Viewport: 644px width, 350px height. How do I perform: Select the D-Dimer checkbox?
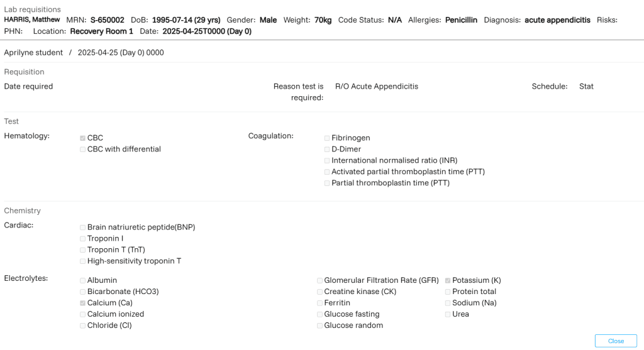[327, 150]
